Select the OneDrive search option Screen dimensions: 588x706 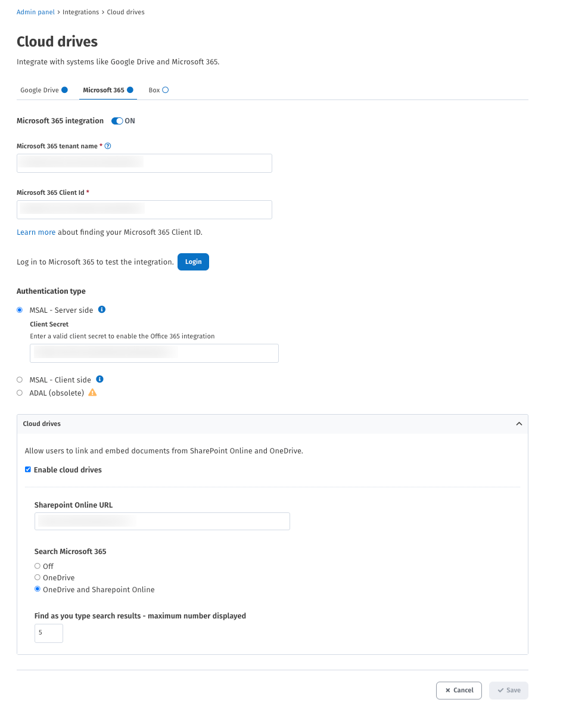(x=37, y=577)
